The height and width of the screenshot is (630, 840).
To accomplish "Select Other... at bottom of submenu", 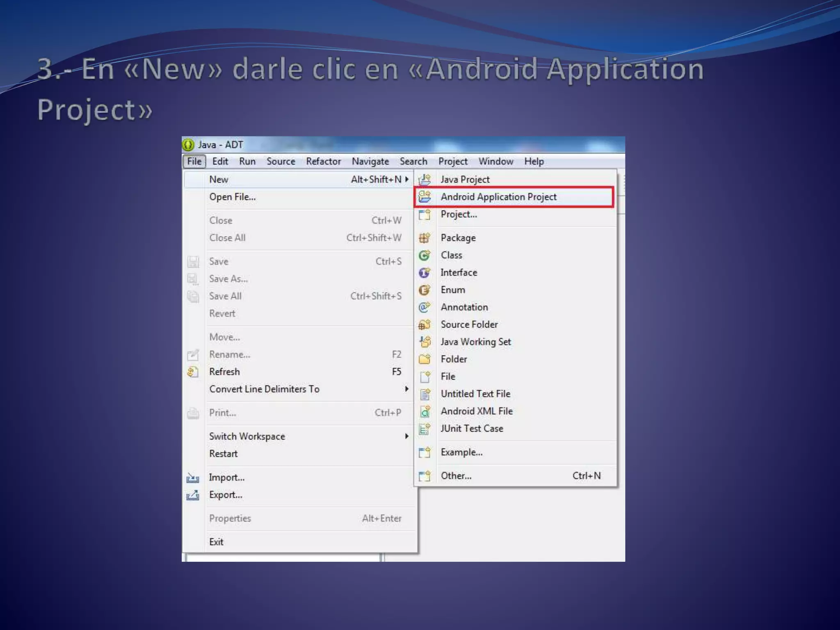I will [x=456, y=476].
